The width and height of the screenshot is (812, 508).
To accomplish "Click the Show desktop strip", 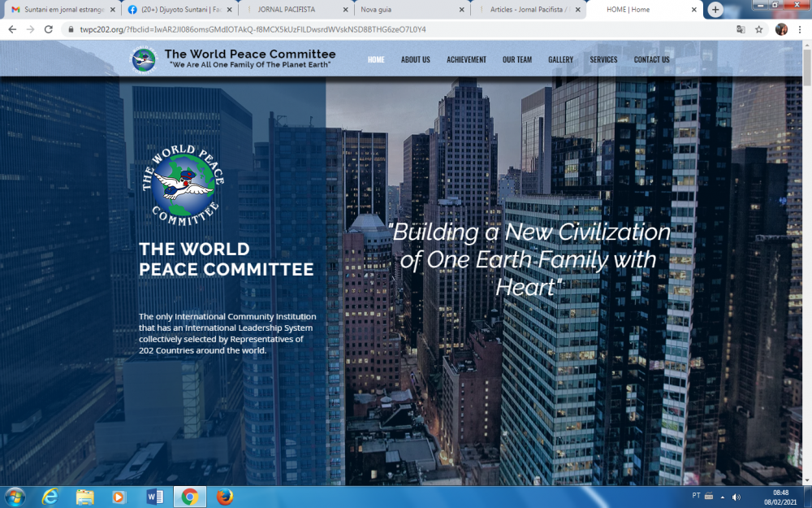I will 808,497.
